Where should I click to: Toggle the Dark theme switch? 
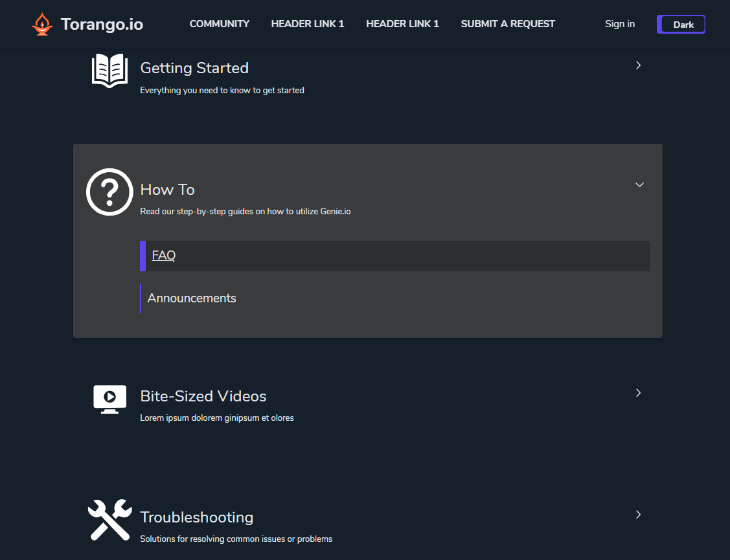(681, 25)
